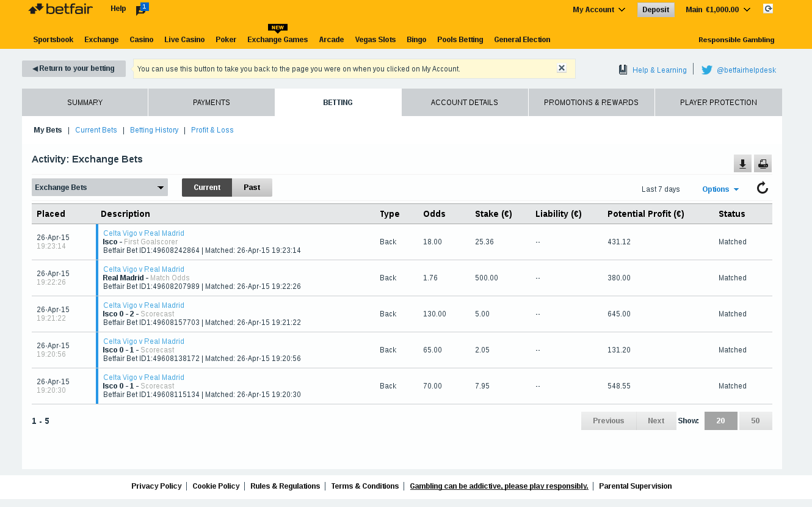
Task: Show 20 results per page
Action: 721,421
